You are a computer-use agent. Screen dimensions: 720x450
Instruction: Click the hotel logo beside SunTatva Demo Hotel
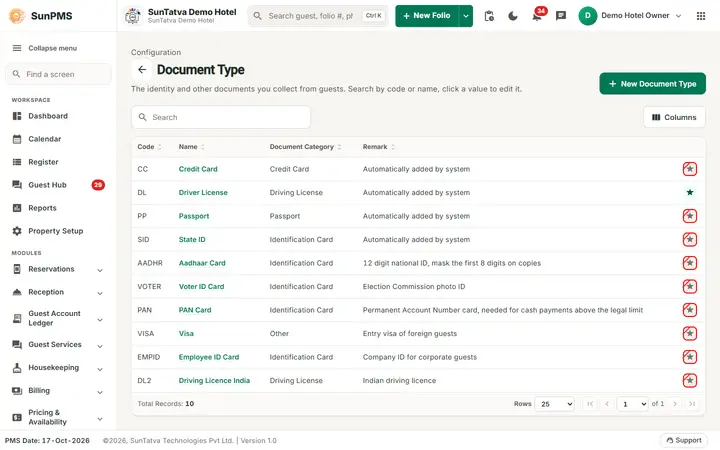pos(133,16)
